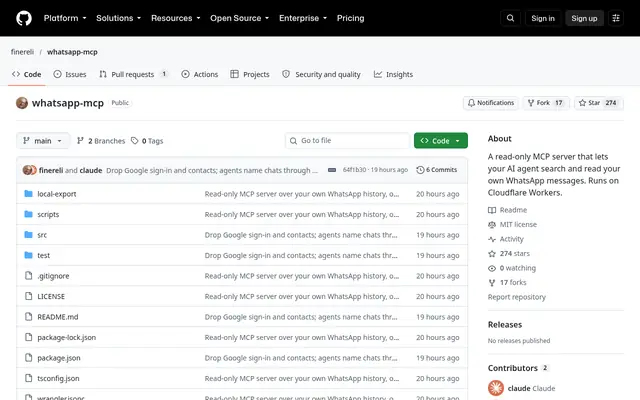Open the Report repository link

coord(516,297)
